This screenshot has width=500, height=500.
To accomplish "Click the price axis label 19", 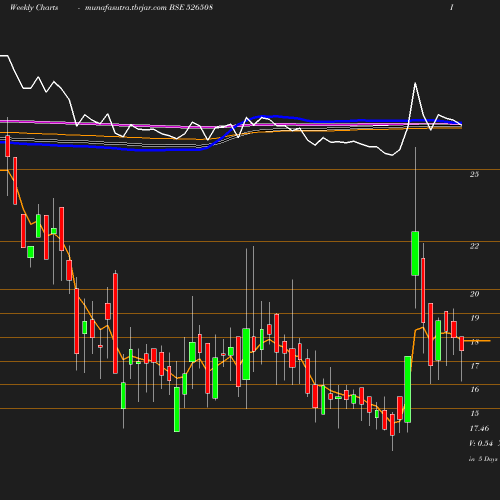I will click(x=474, y=318).
